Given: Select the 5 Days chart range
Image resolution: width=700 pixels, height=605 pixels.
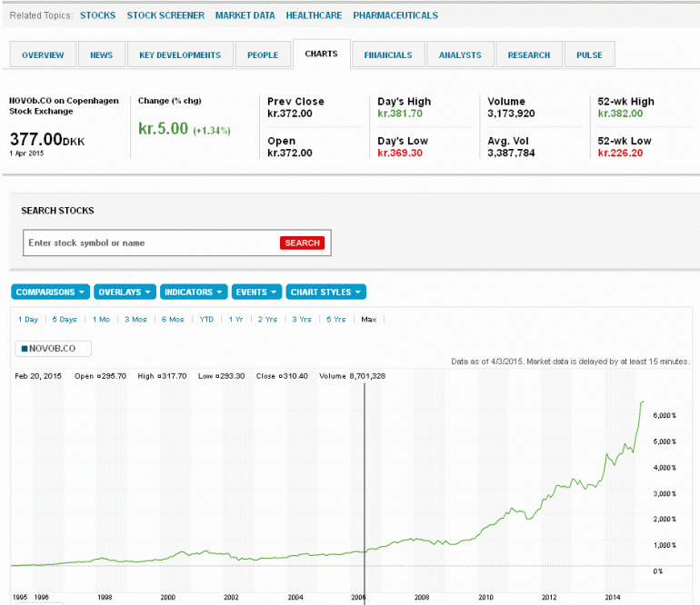Looking at the screenshot, I should 65,320.
